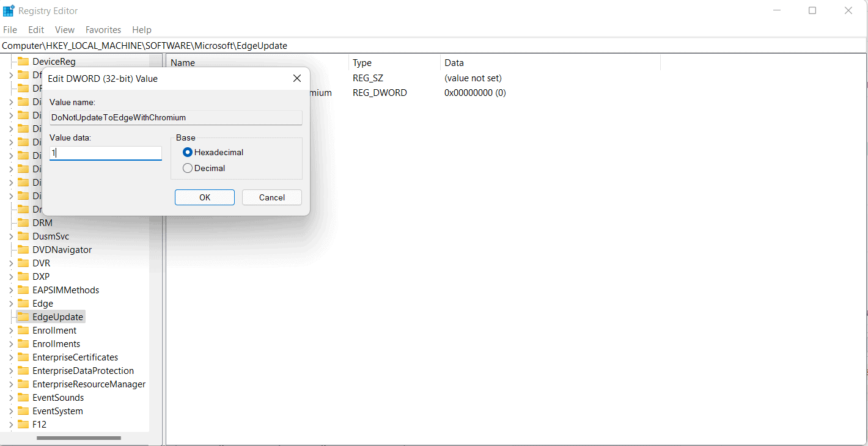This screenshot has height=446, width=868.
Task: Expand the DusmSvc tree node
Action: click(x=10, y=236)
